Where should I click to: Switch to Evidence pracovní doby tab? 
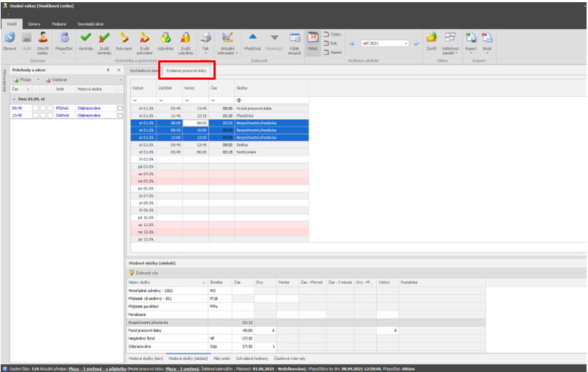click(186, 71)
